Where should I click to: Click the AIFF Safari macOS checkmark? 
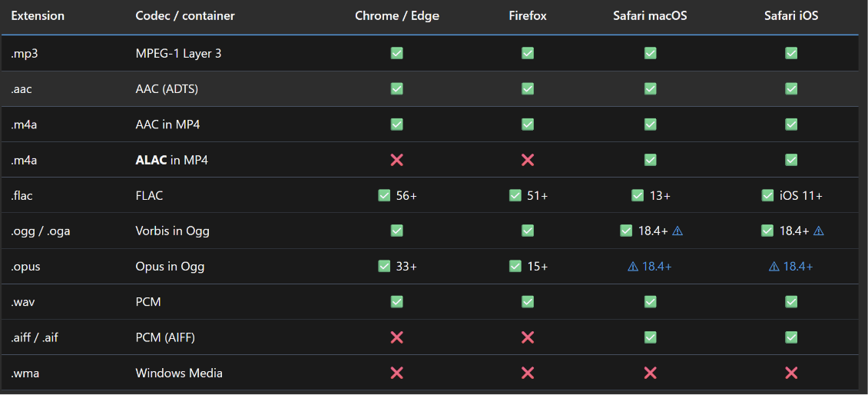650,337
